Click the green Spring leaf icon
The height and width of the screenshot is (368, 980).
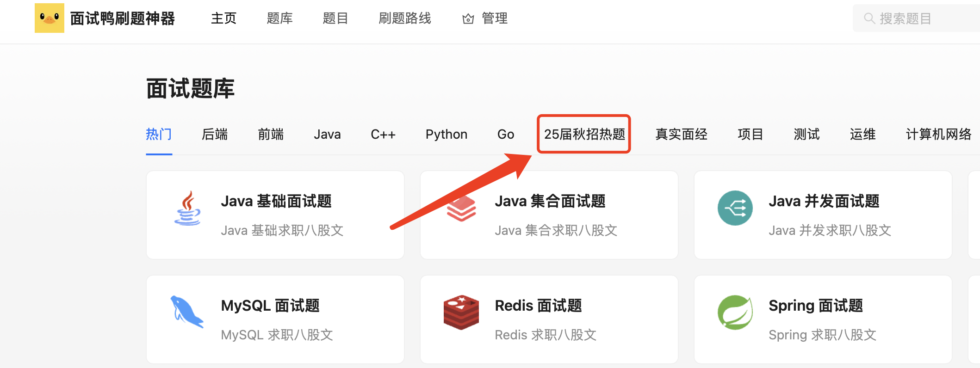(x=735, y=313)
